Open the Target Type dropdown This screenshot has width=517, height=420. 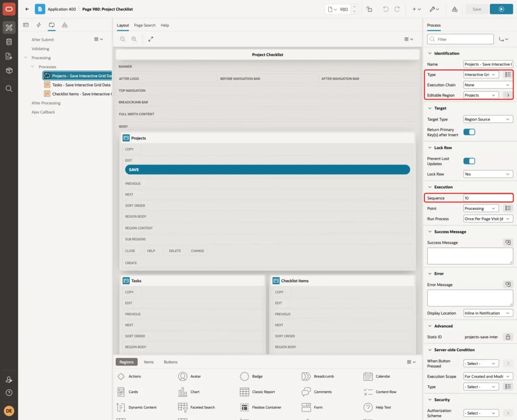click(x=488, y=119)
